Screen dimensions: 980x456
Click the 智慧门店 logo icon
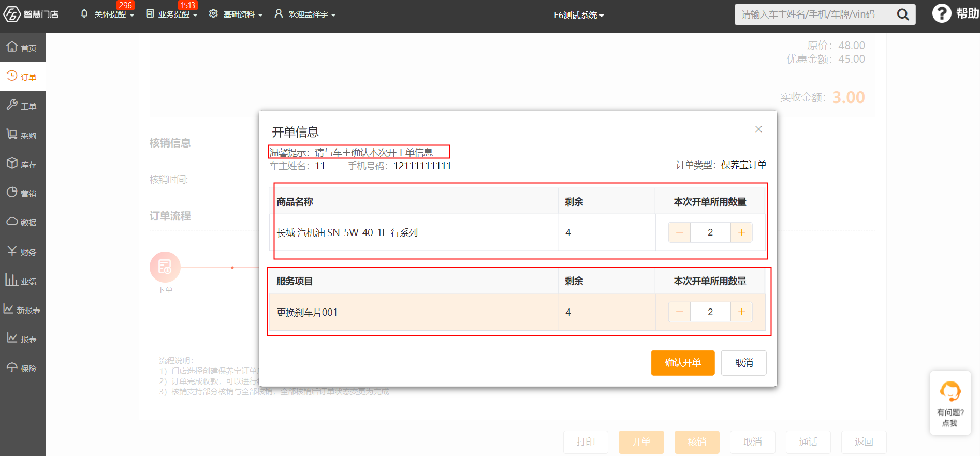[12, 14]
